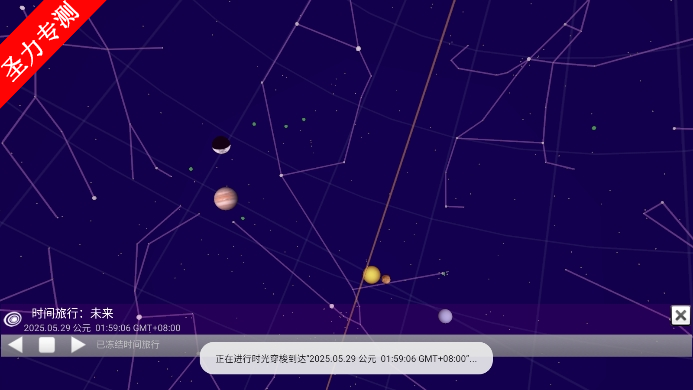Stop time travel with the square button
Viewport: 693px width, 390px height.
tap(47, 344)
